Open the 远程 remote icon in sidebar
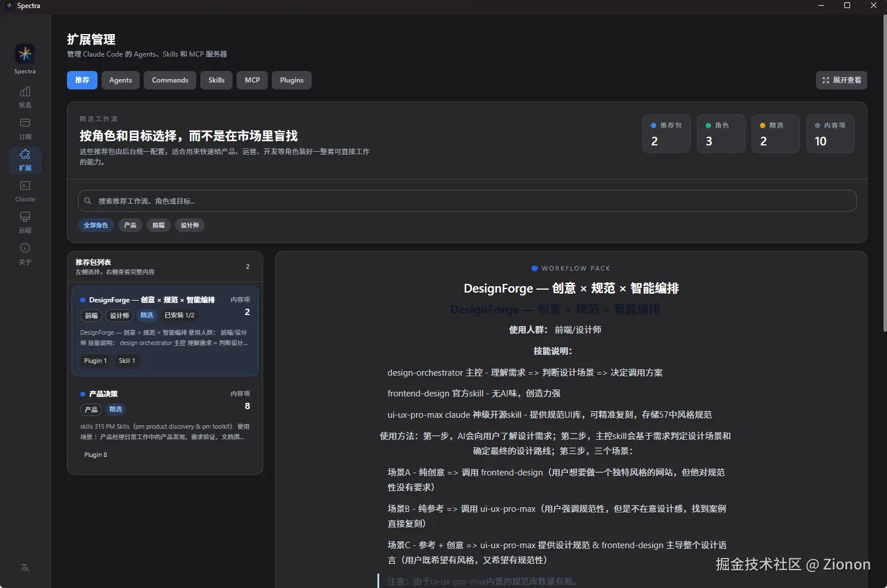Viewport: 887px width, 588px height. 25,216
